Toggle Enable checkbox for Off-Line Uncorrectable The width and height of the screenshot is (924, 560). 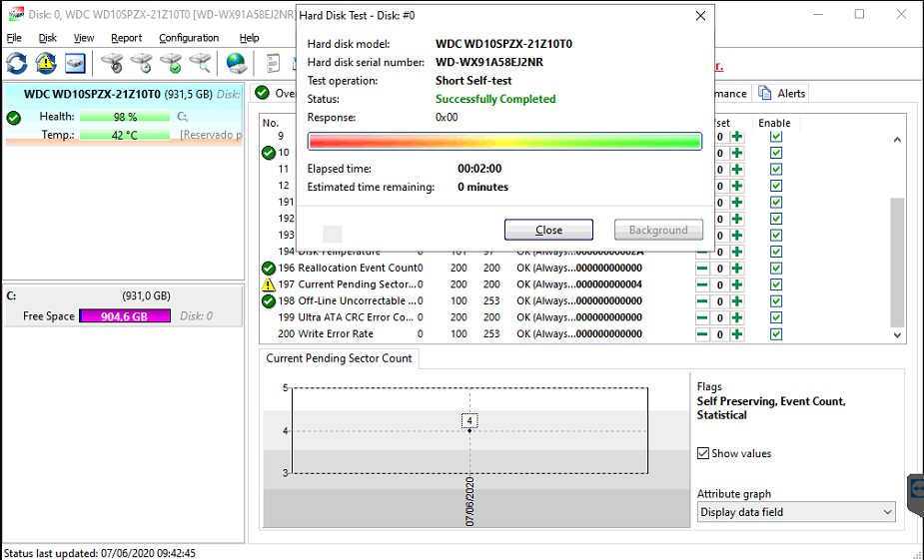776,301
